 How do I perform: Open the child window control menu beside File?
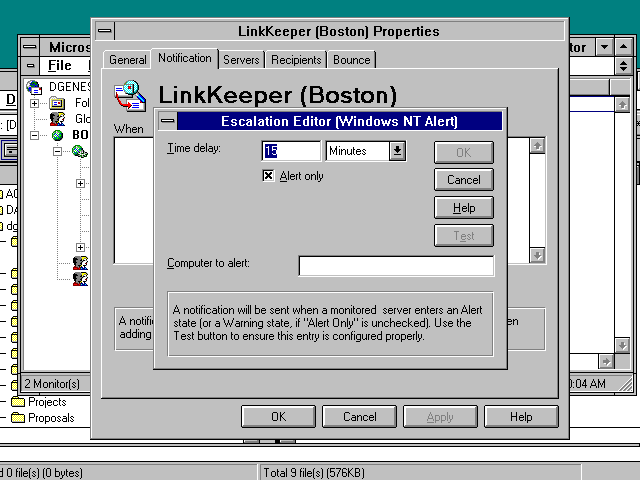tap(30, 65)
